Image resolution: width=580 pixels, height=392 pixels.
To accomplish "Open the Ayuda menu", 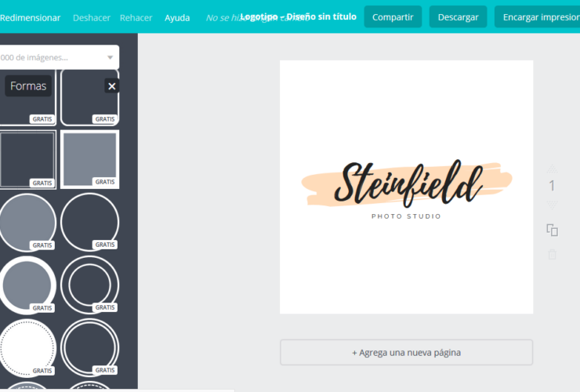I will click(x=177, y=18).
